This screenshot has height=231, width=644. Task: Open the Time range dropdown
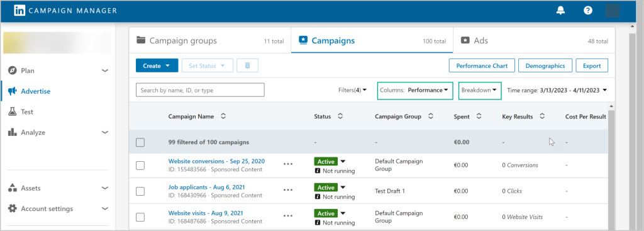[557, 90]
